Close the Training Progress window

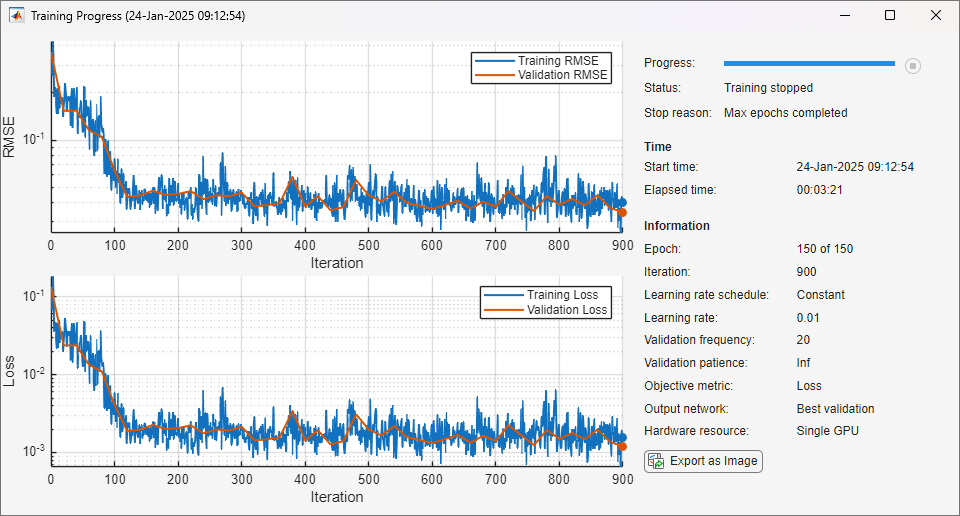tap(935, 16)
